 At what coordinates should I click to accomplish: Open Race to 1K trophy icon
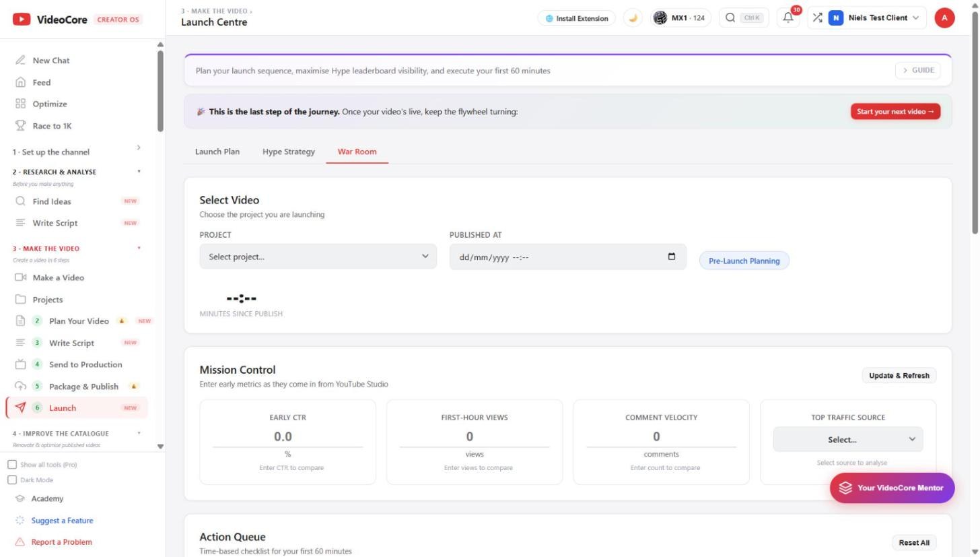pos(20,126)
